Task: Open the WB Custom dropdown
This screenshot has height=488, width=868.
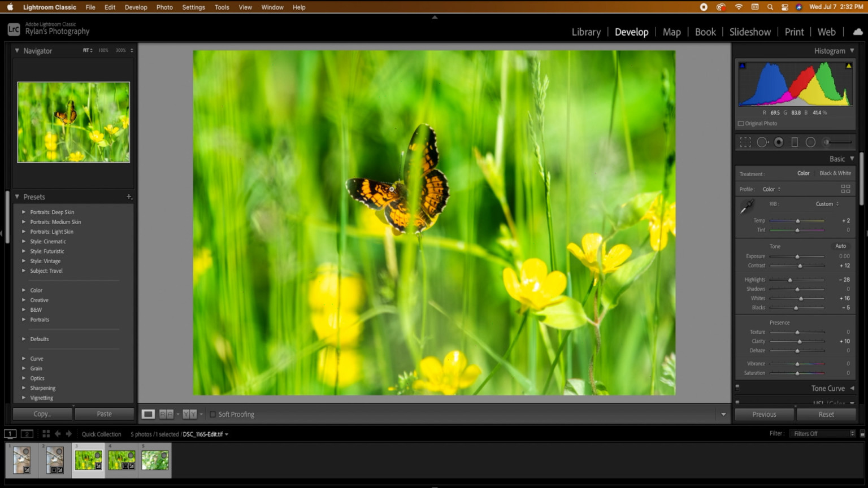Action: click(827, 204)
